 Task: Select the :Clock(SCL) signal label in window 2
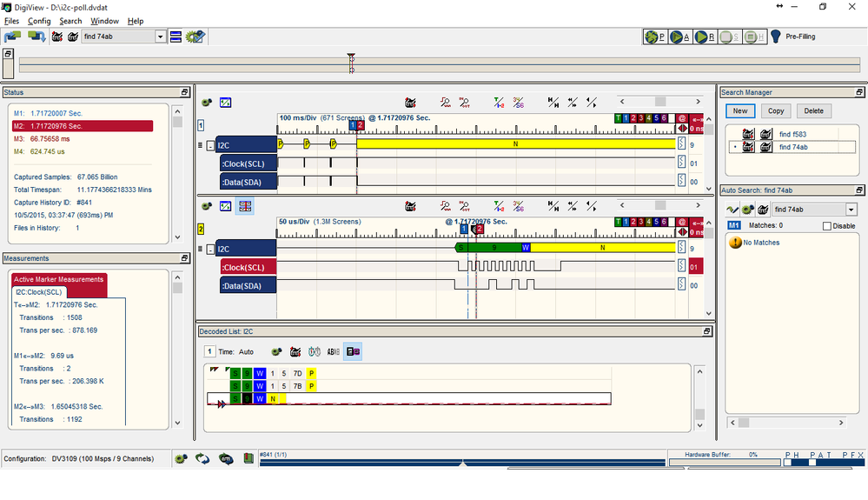pos(248,268)
